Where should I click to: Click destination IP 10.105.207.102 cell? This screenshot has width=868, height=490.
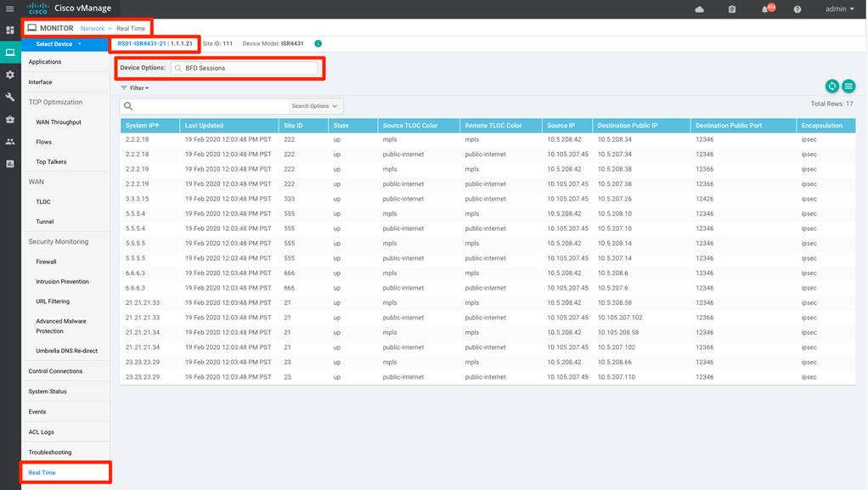click(x=620, y=318)
